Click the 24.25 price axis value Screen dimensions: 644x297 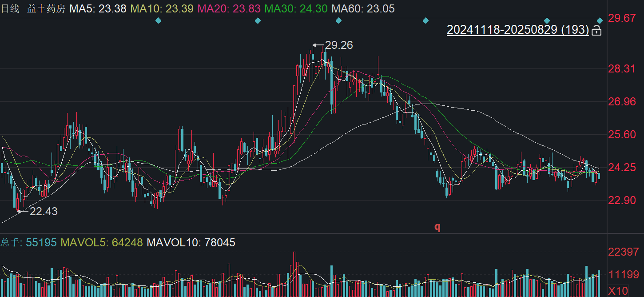coord(622,167)
